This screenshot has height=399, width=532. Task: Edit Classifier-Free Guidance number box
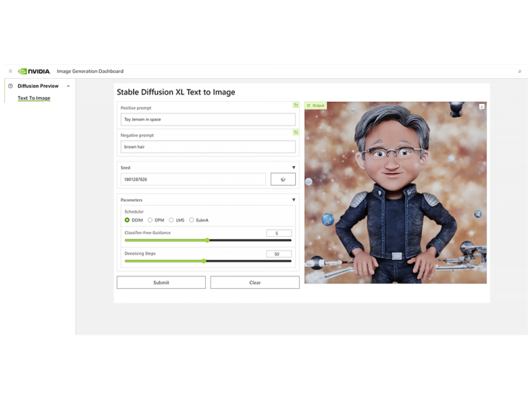[x=279, y=233]
